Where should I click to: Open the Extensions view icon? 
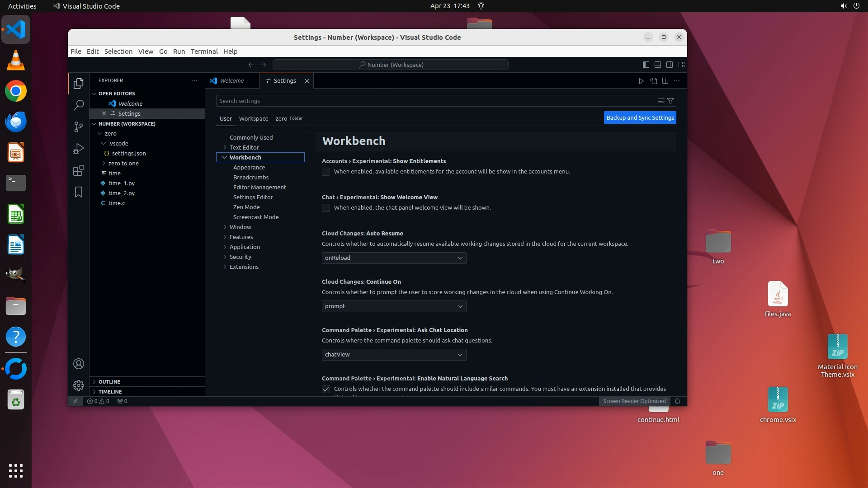click(79, 170)
